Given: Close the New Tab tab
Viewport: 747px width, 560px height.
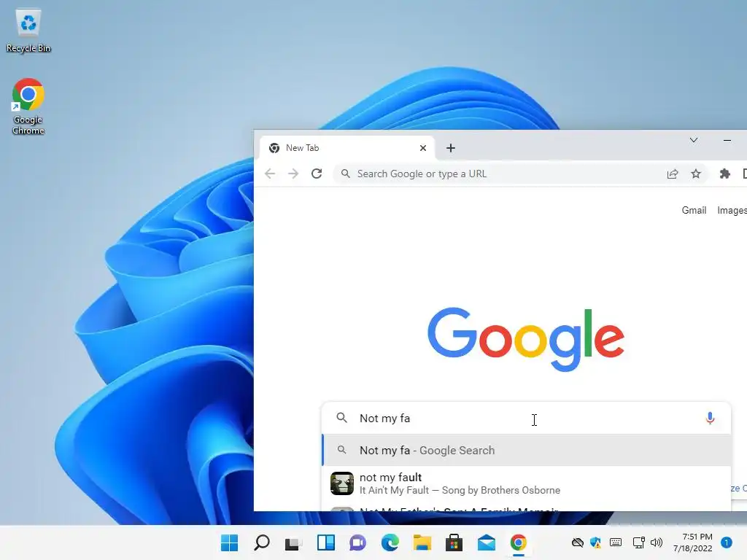Looking at the screenshot, I should tap(423, 148).
